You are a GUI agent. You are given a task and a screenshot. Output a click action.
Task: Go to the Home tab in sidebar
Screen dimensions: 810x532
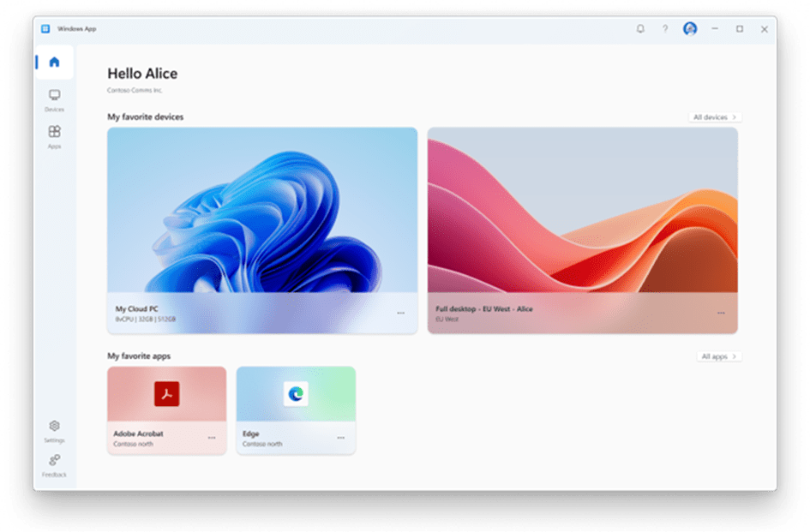click(54, 62)
